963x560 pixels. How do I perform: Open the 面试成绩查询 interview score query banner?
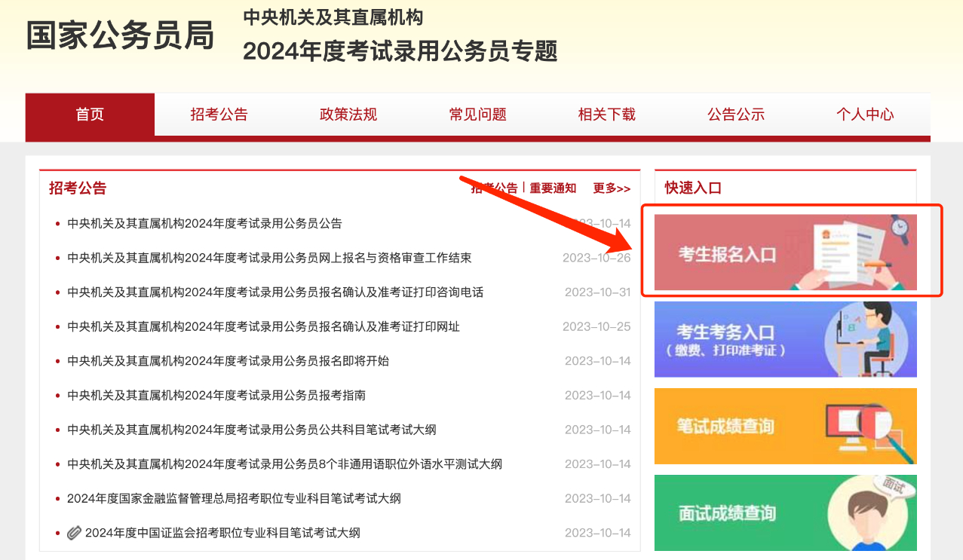click(785, 513)
